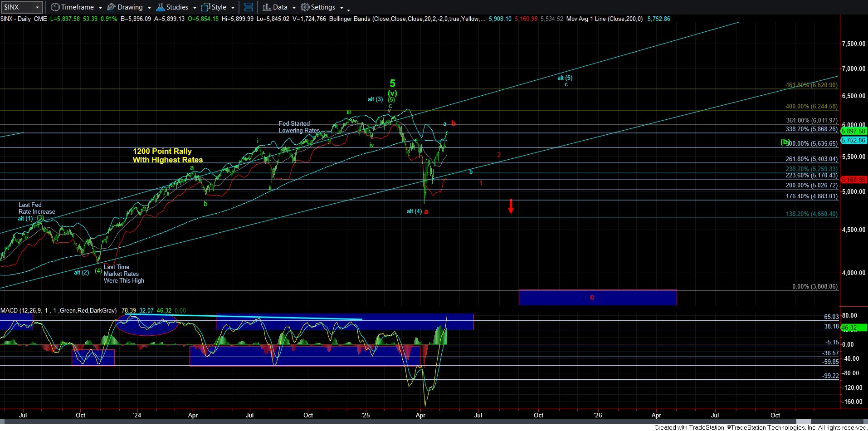Image resolution: width=868 pixels, height=431 pixels.
Task: Click the Data bar-chart icon
Action: [267, 7]
